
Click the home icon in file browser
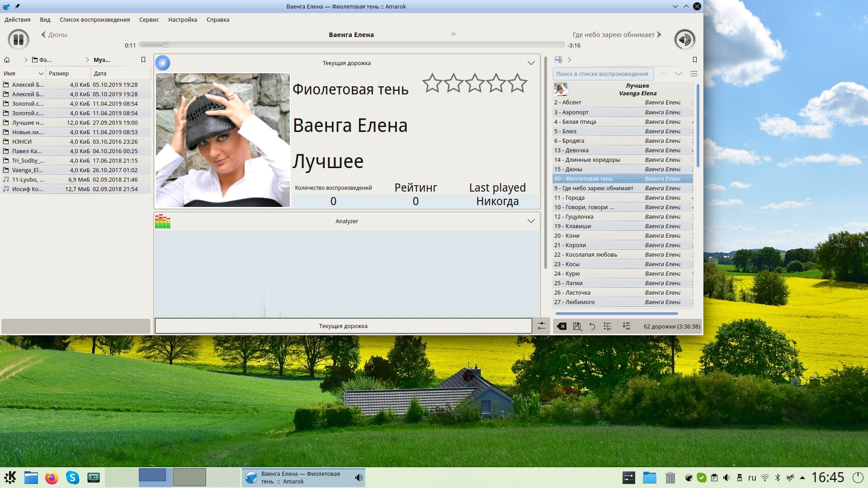click(x=7, y=60)
